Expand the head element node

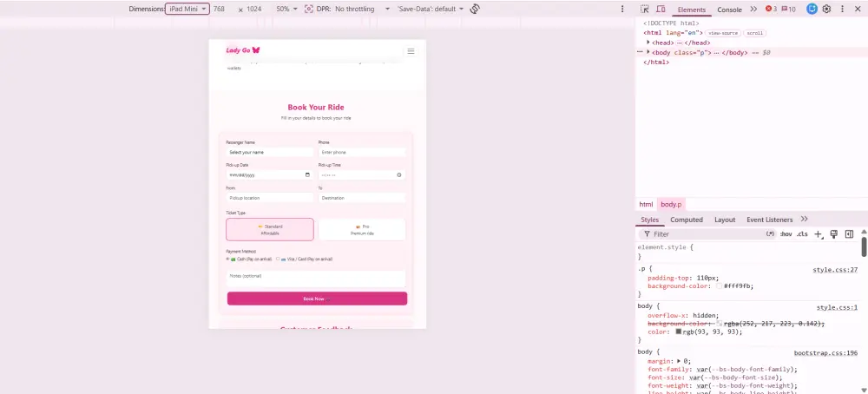click(x=648, y=43)
